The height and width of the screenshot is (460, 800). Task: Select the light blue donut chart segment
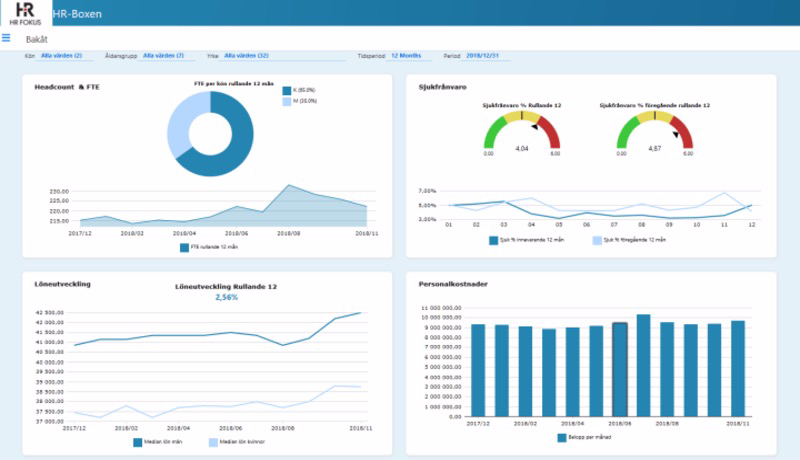[179, 125]
